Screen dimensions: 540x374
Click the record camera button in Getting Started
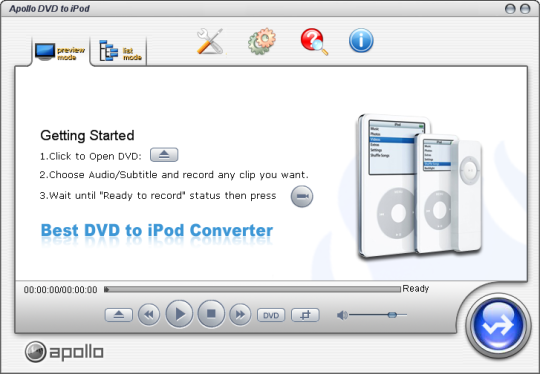point(302,196)
